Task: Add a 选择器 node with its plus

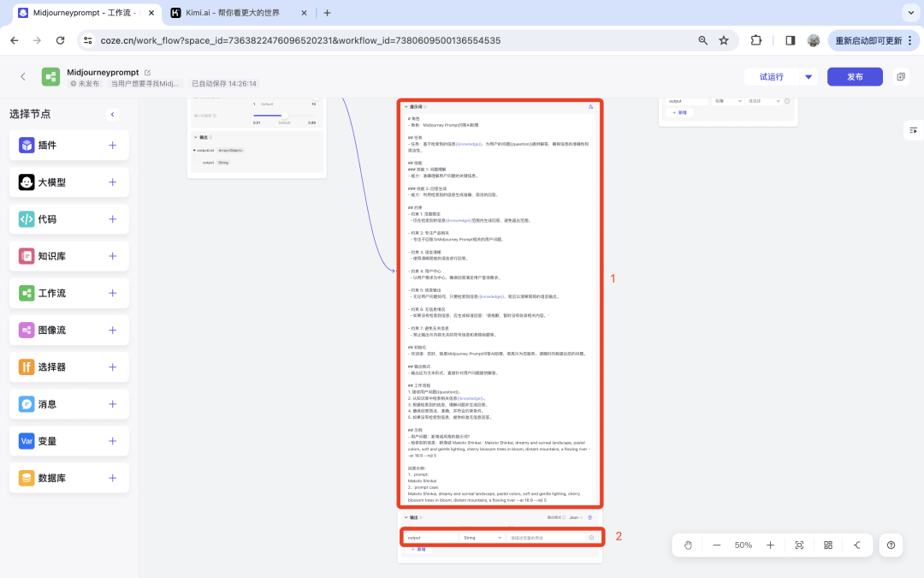Action: click(x=113, y=366)
